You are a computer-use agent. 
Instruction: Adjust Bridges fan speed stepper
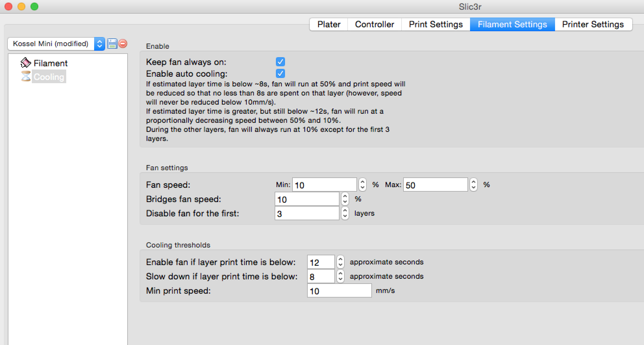[x=345, y=199]
